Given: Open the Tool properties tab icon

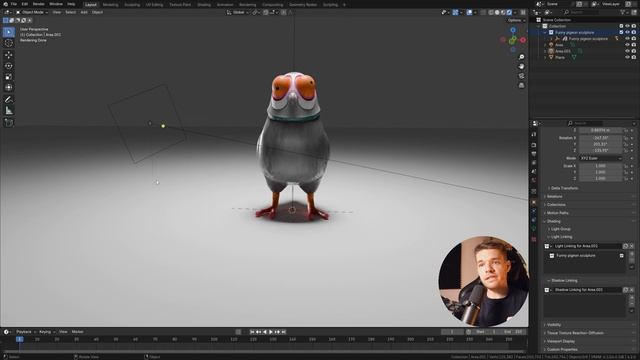Looking at the screenshot, I should 534,134.
